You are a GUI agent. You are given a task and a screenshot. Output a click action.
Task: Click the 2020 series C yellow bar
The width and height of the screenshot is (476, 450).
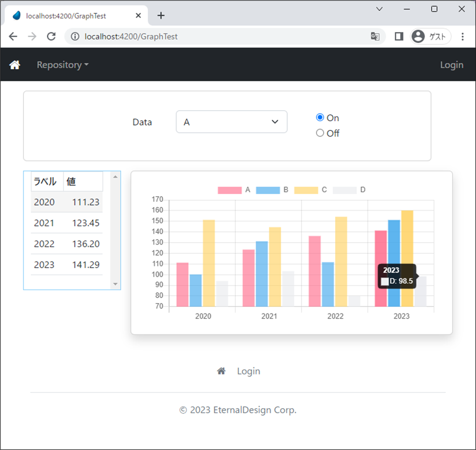[209, 263]
